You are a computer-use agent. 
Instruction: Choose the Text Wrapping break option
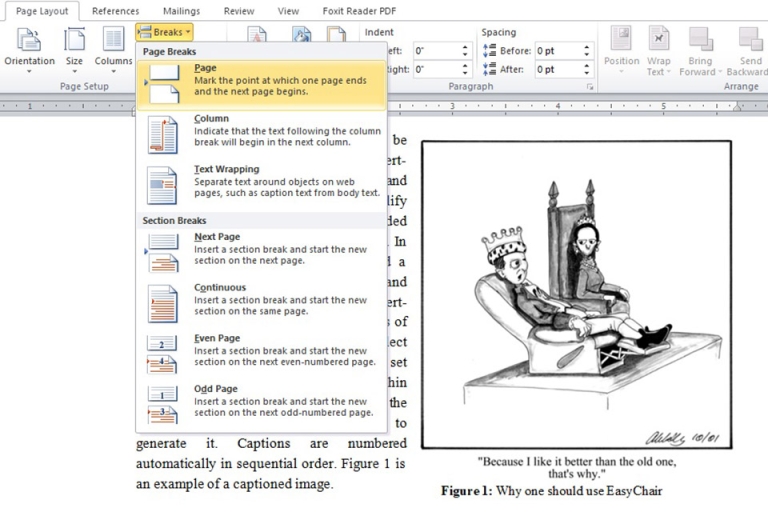[x=262, y=186]
